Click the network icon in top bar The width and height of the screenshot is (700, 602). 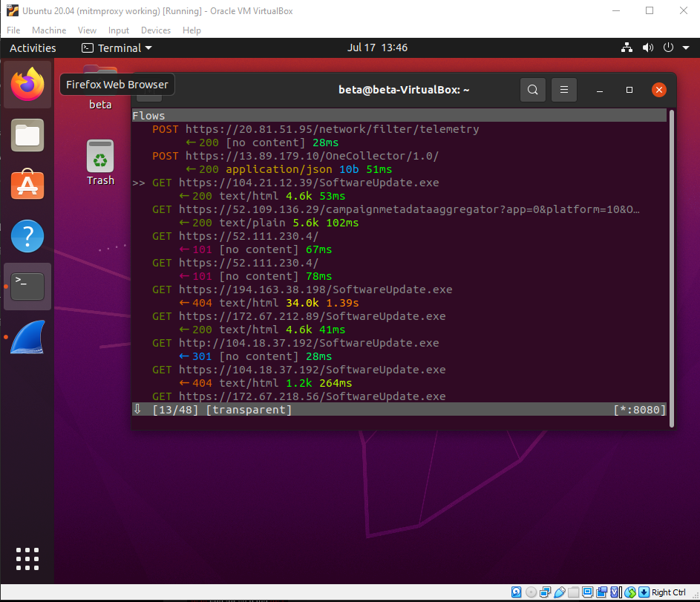tap(627, 48)
